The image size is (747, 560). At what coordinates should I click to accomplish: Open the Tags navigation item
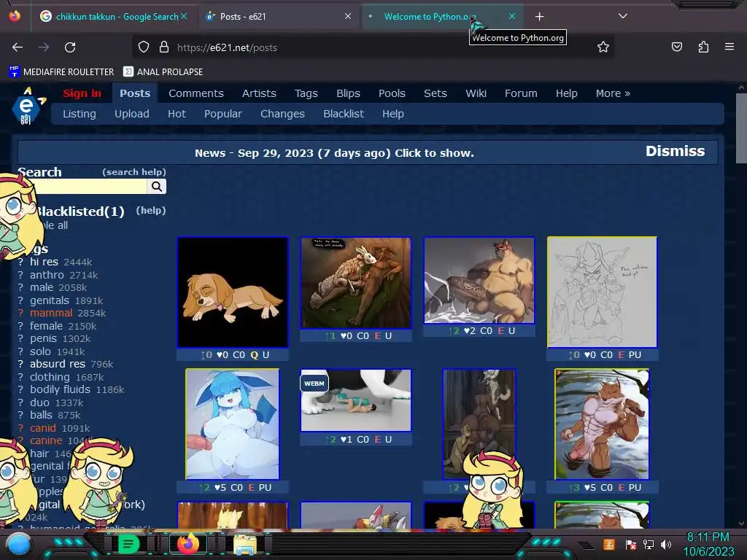click(306, 93)
